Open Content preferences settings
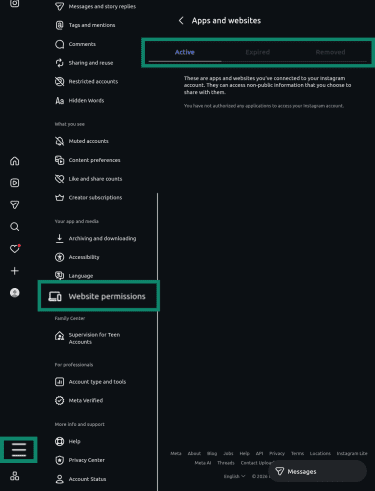Viewport: 375px width, 491px height. click(88, 160)
